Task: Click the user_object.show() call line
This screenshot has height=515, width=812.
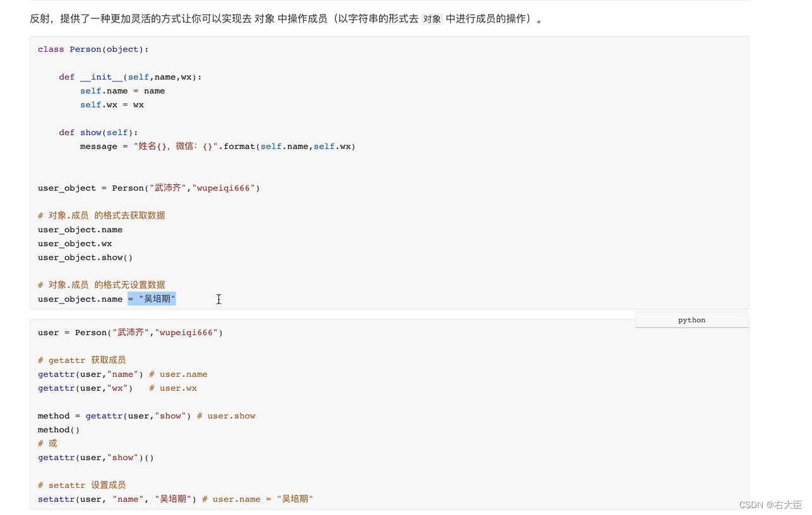Action: (x=85, y=257)
